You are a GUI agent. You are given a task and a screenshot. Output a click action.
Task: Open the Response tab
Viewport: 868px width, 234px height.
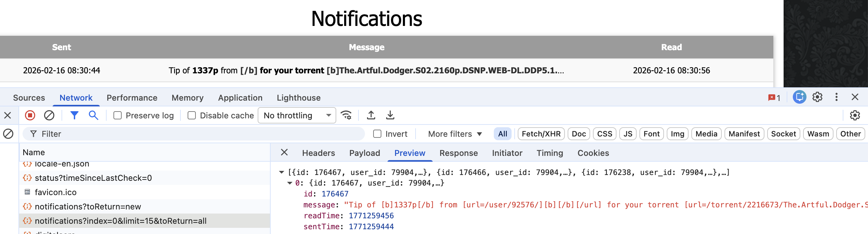(x=458, y=153)
